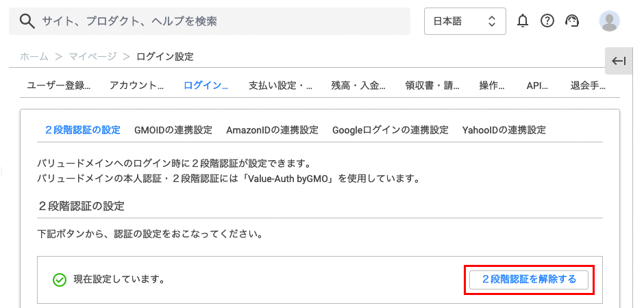Open the 日本語 language dropdown
The width and height of the screenshot is (644, 308).
pyautogui.click(x=465, y=21)
